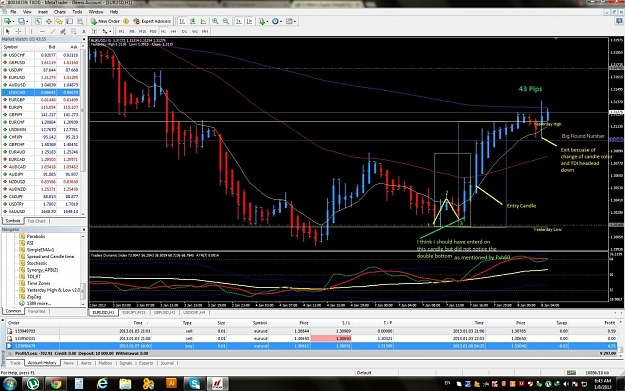Image resolution: width=625 pixels, height=391 pixels.
Task: Open Chrome from the Windows taskbar
Action: pos(56,383)
